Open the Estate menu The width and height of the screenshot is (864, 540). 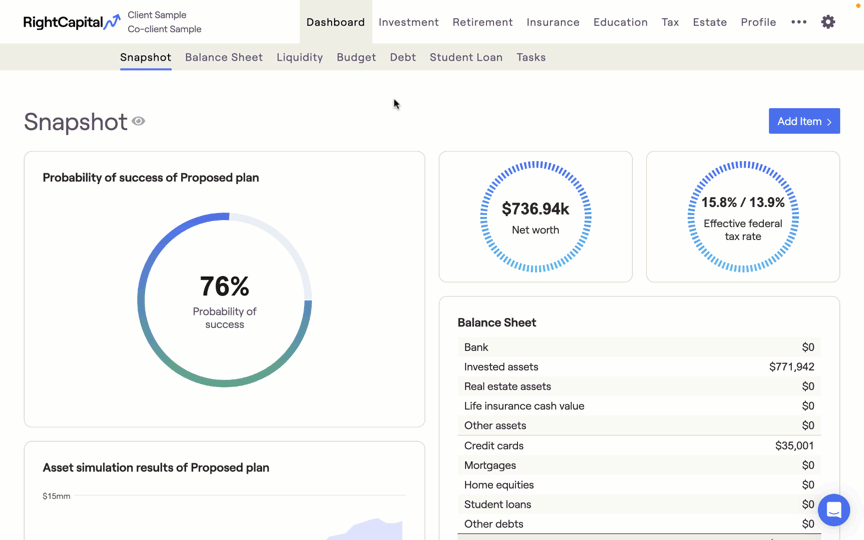click(710, 22)
